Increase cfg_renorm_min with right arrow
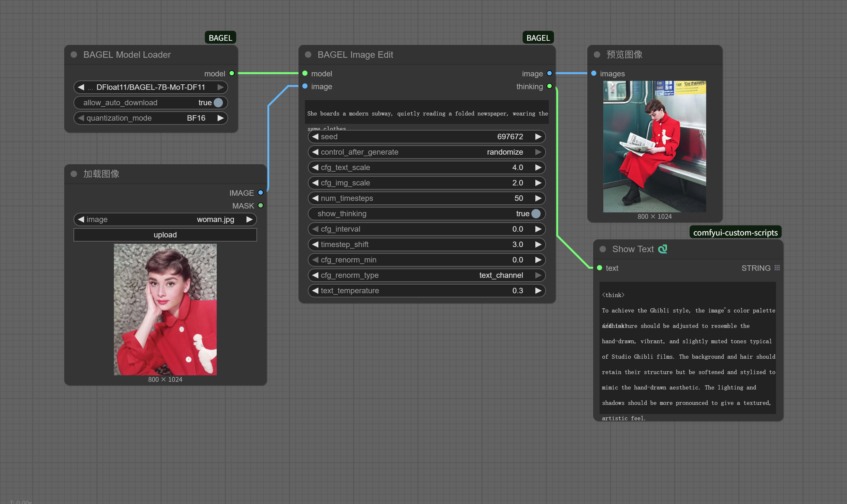The image size is (847, 504). (538, 260)
